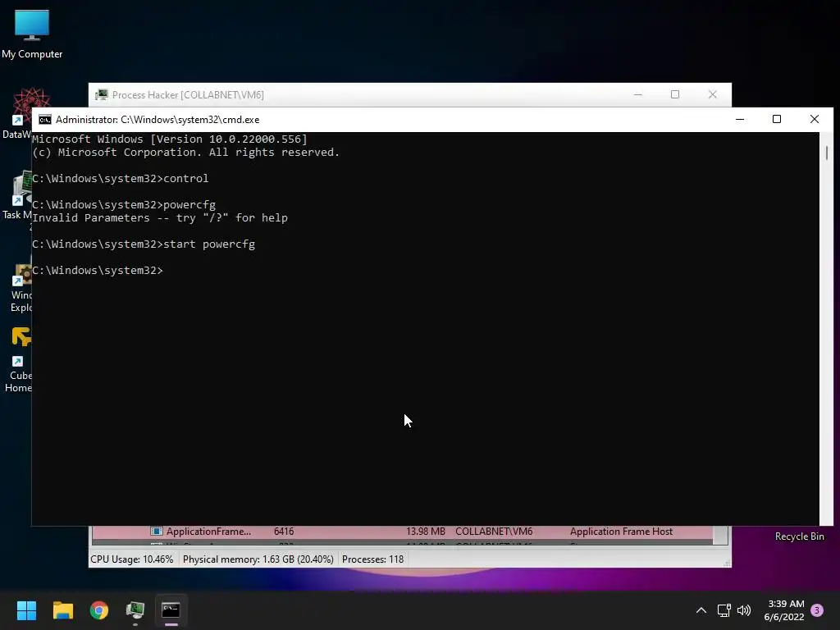Click the 'control' command line
Image resolution: width=840 pixels, height=630 pixels.
(120, 178)
